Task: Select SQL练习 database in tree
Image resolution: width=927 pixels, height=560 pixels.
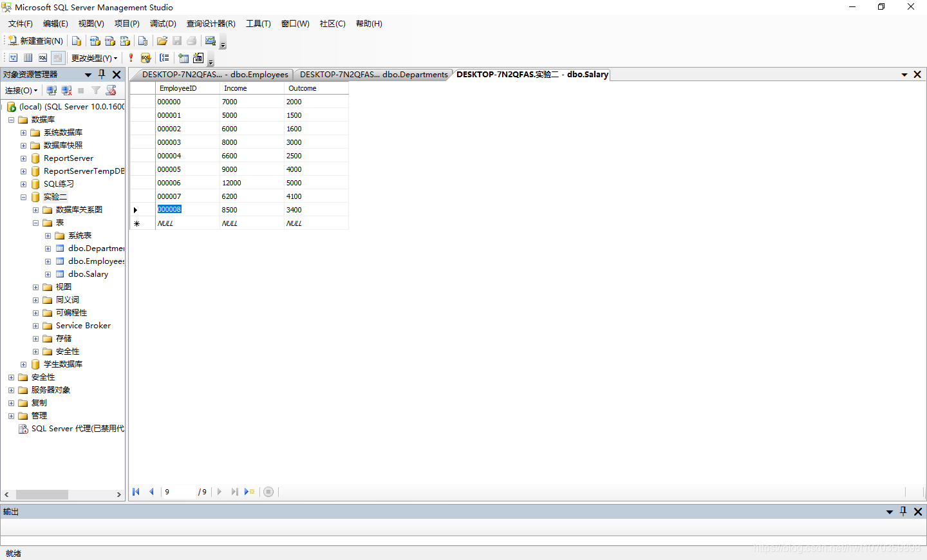Action: (x=59, y=184)
